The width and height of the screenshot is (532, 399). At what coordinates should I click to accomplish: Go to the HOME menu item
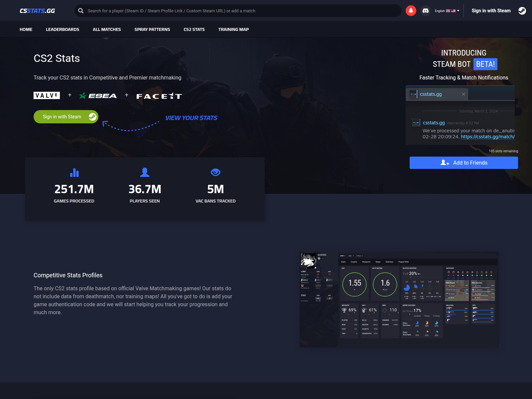coord(26,29)
